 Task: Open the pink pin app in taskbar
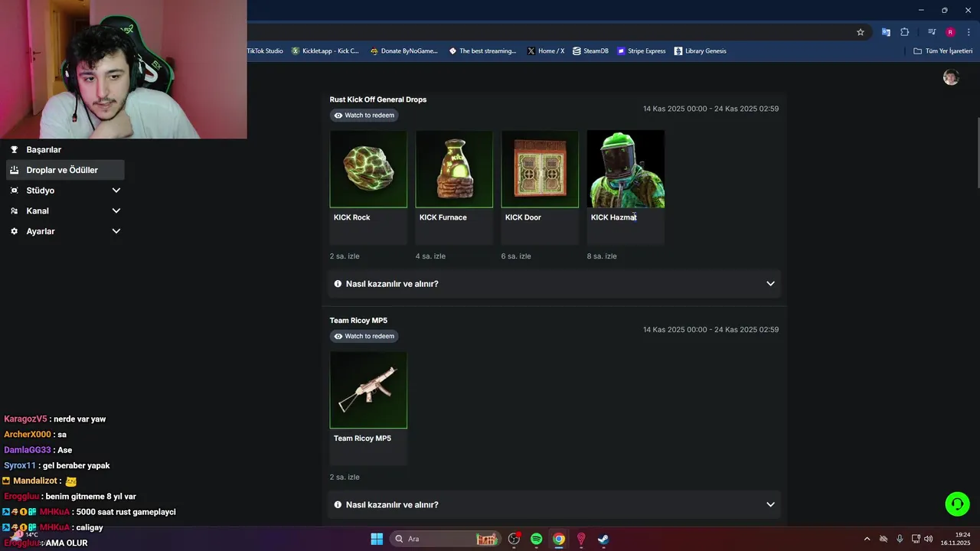pyautogui.click(x=581, y=539)
